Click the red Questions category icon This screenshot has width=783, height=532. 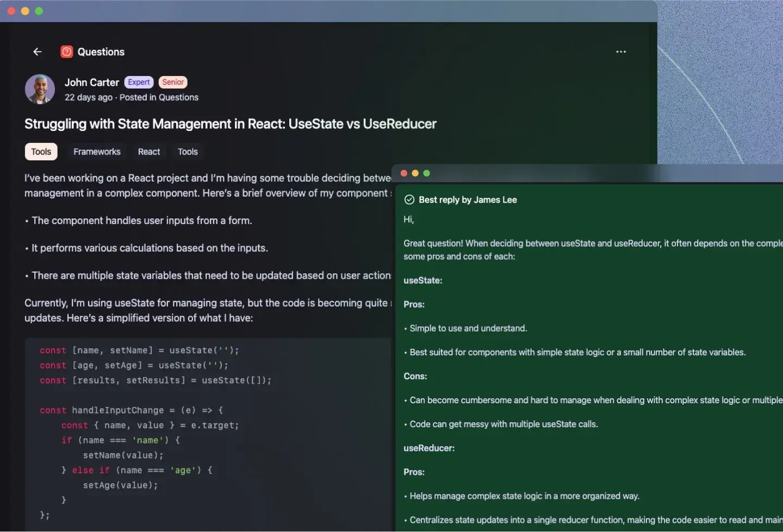[67, 52]
